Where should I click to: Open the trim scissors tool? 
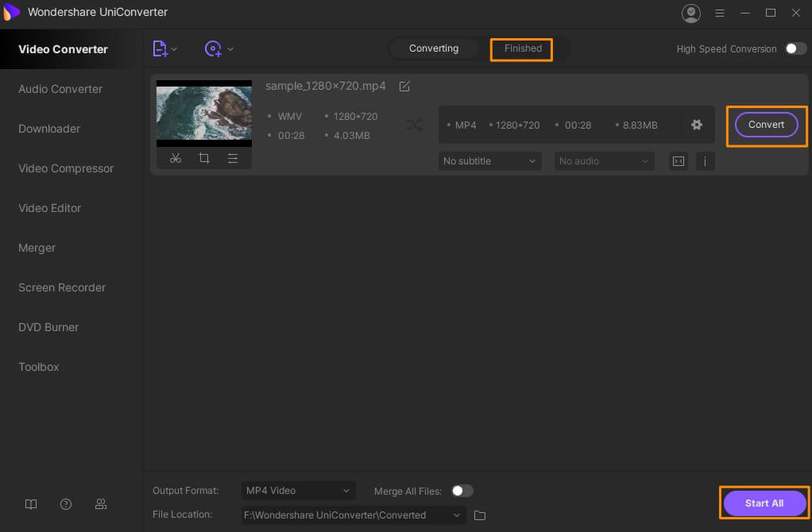click(x=176, y=158)
